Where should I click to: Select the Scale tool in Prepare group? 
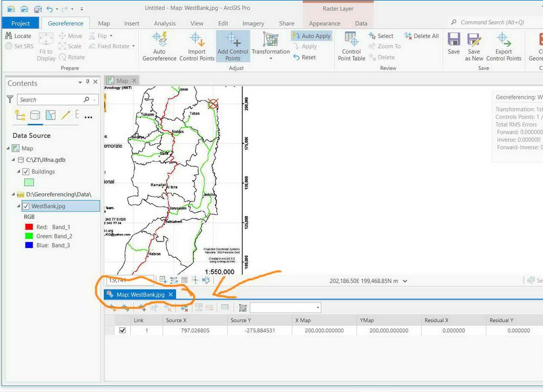click(x=70, y=46)
